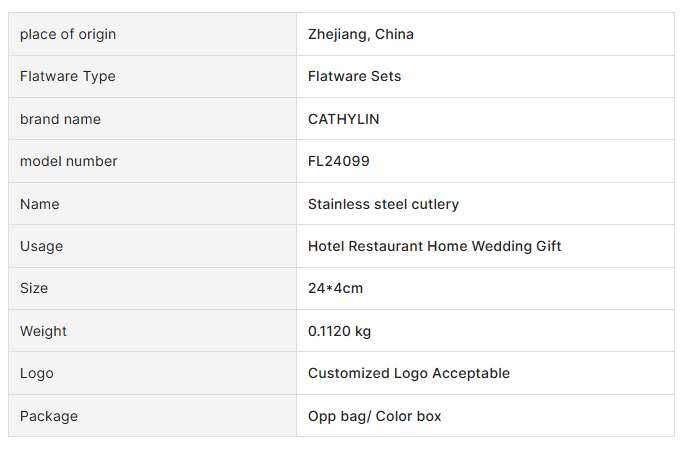Click the "Usage" label cell

coord(41,246)
